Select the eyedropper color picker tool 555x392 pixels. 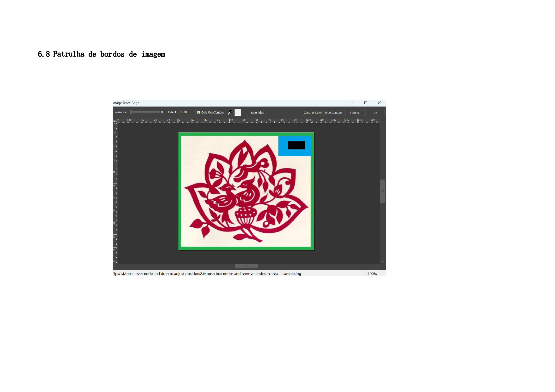230,112
